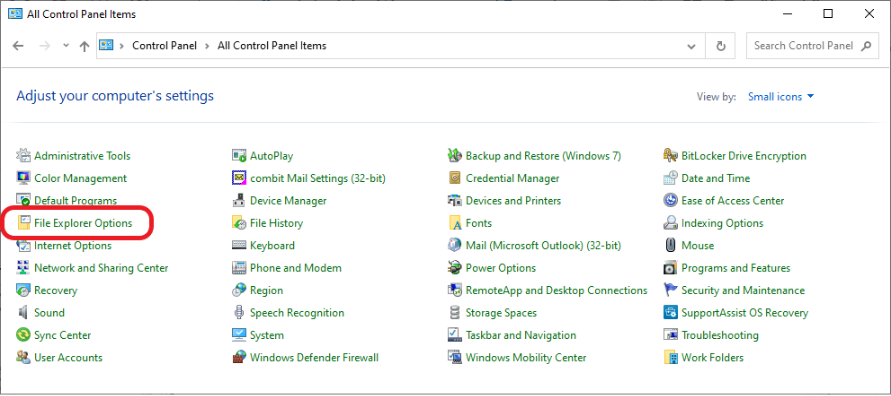Open the View by Small icons dropdown
The height and width of the screenshot is (396, 891).
781,97
